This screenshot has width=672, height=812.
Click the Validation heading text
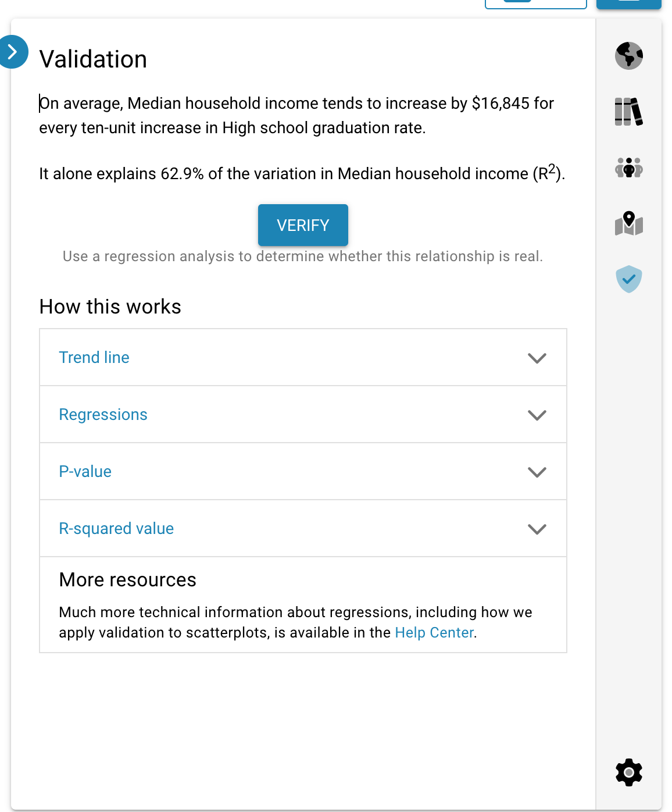93,59
